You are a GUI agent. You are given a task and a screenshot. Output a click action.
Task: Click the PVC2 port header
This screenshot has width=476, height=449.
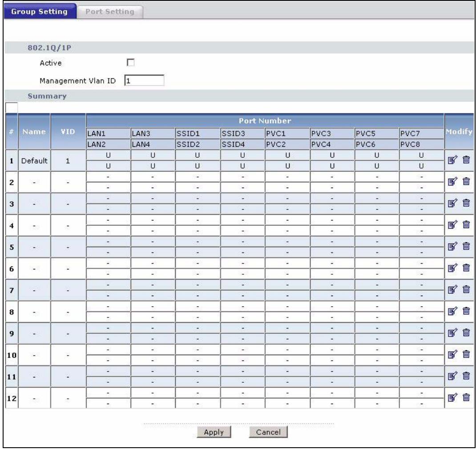pos(287,144)
